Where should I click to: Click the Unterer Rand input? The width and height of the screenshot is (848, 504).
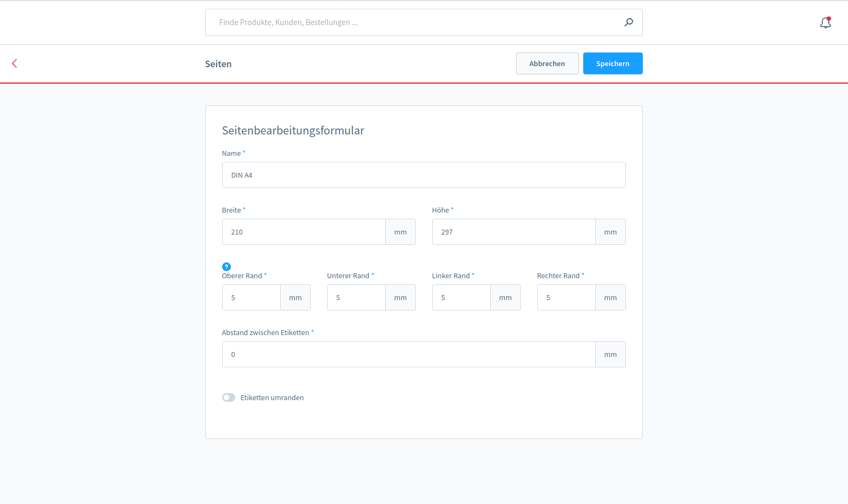tap(357, 297)
